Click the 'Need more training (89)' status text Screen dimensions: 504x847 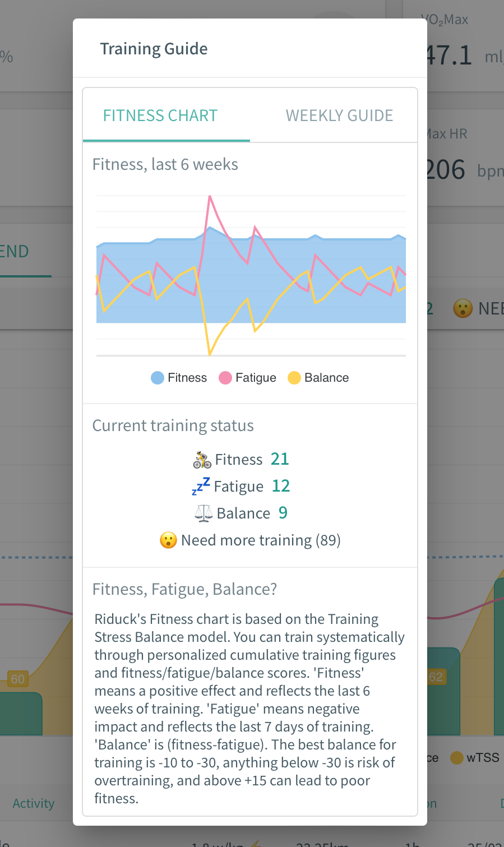click(261, 540)
